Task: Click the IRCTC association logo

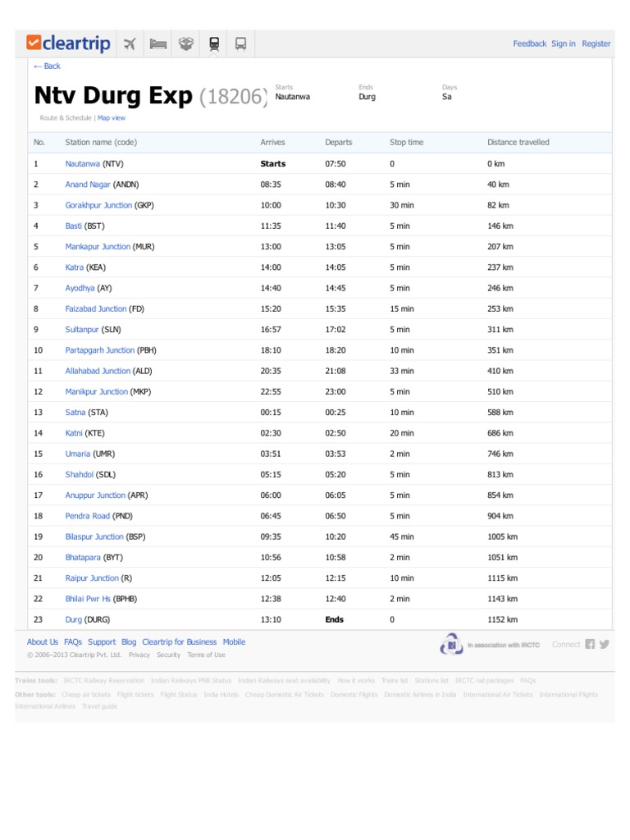Action: [451, 645]
